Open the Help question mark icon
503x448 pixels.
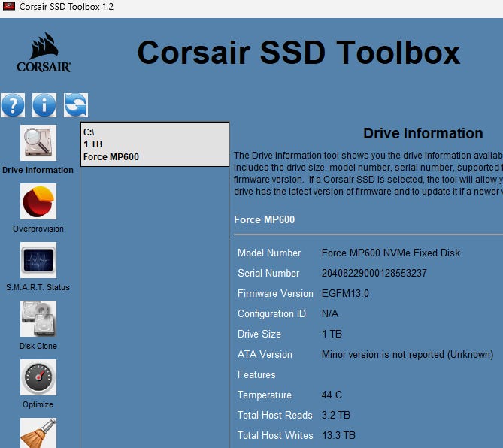pos(13,105)
